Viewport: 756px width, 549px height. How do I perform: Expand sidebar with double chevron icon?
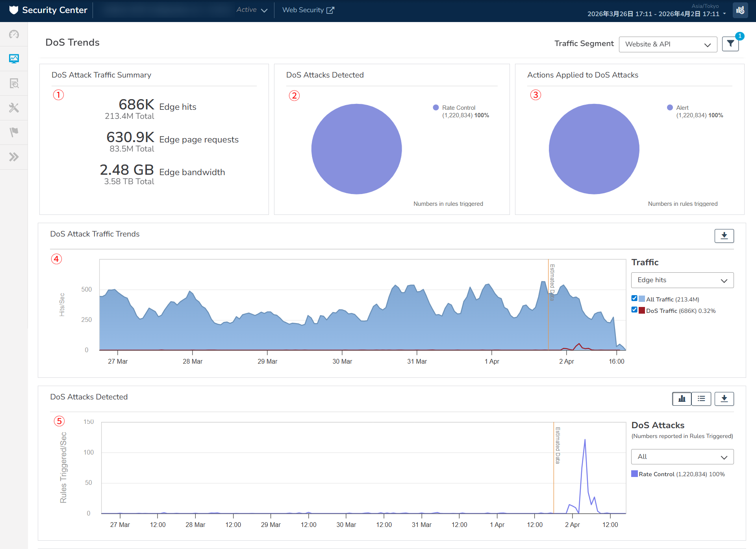(x=14, y=157)
